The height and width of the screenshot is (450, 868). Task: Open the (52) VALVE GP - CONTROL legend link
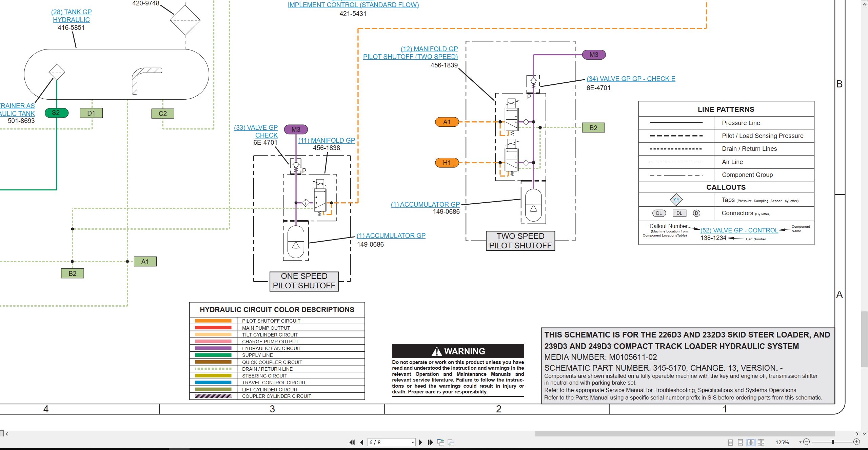pyautogui.click(x=739, y=230)
